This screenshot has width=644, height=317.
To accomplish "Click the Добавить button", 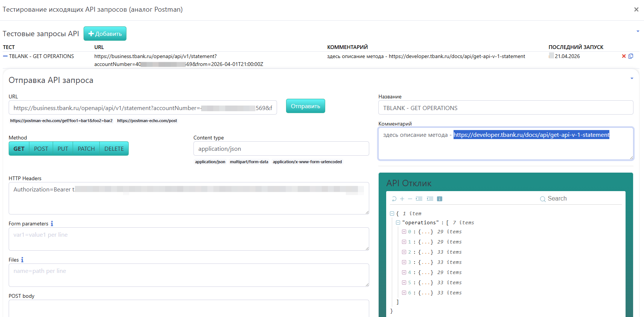I will pos(105,34).
